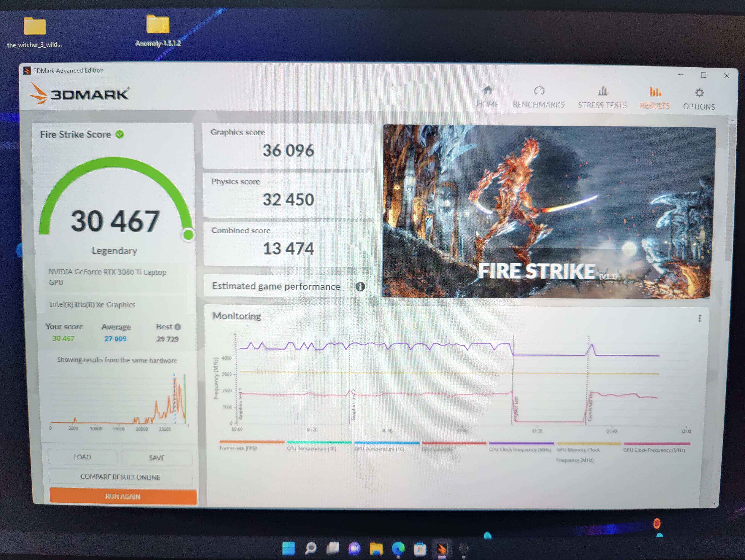Click green validation checkmark by Fire Strike Score

pos(120,134)
